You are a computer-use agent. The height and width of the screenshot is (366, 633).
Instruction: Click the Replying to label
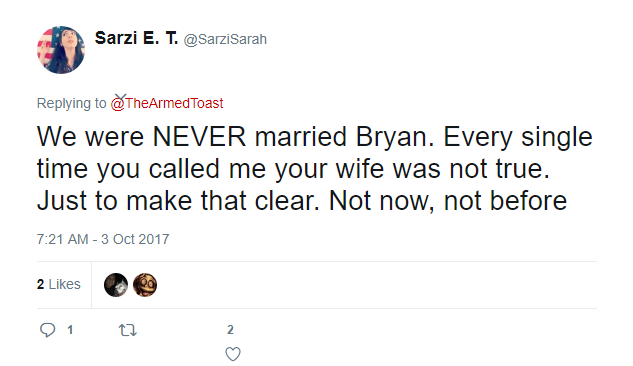coord(71,103)
